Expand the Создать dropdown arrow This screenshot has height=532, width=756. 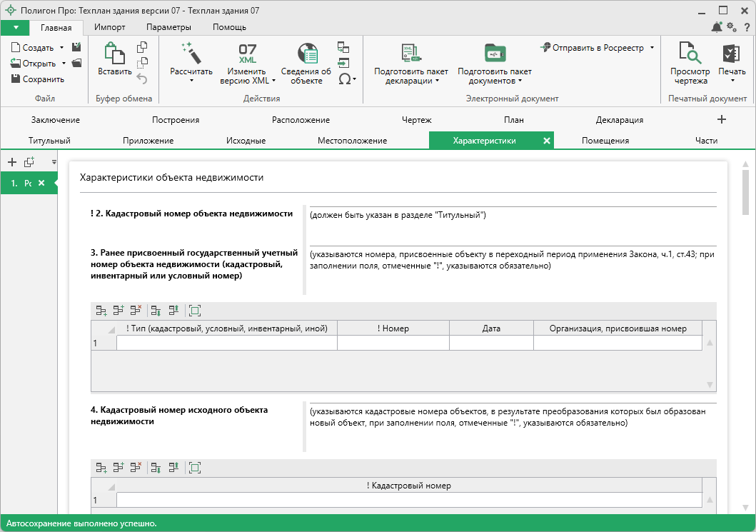click(62, 48)
